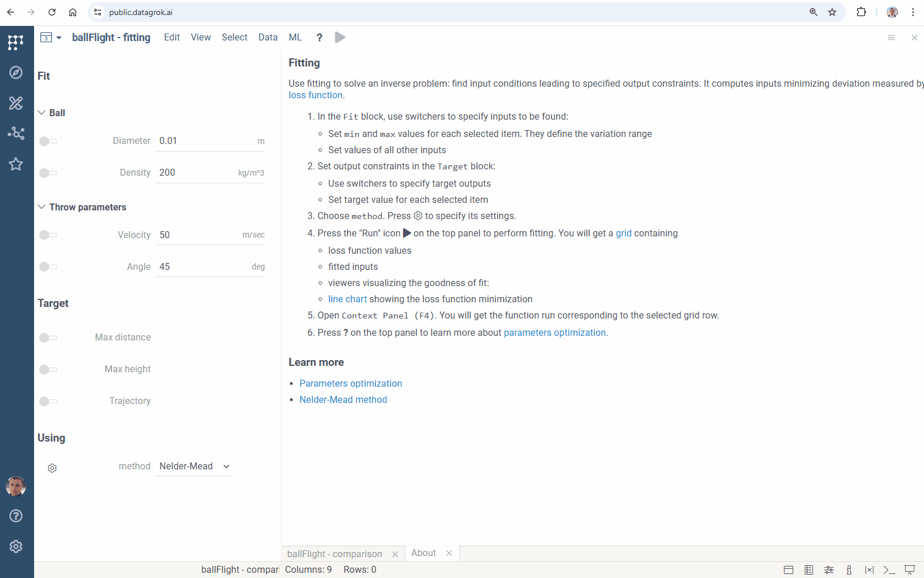Open the Help question mark in sidebar
The width and height of the screenshot is (924, 578).
(x=16, y=516)
